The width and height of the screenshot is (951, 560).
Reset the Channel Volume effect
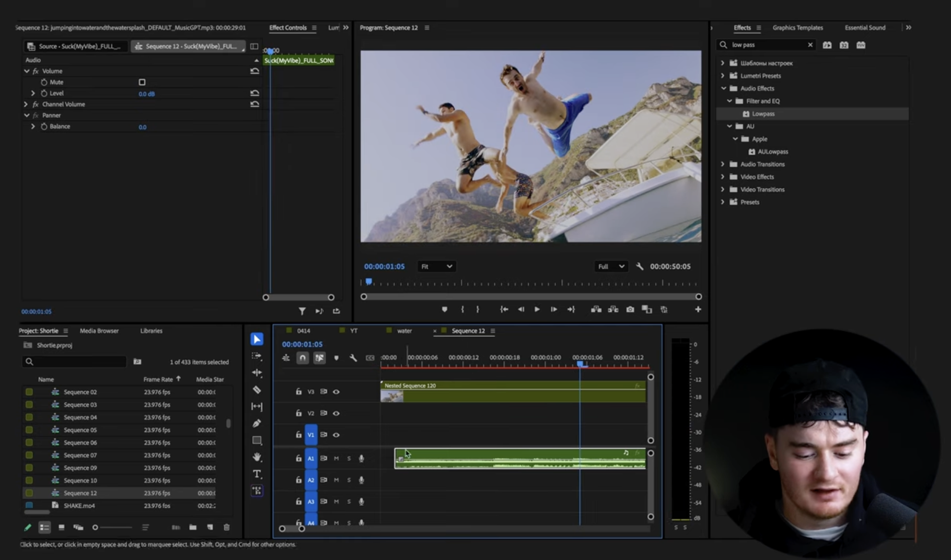coord(254,104)
